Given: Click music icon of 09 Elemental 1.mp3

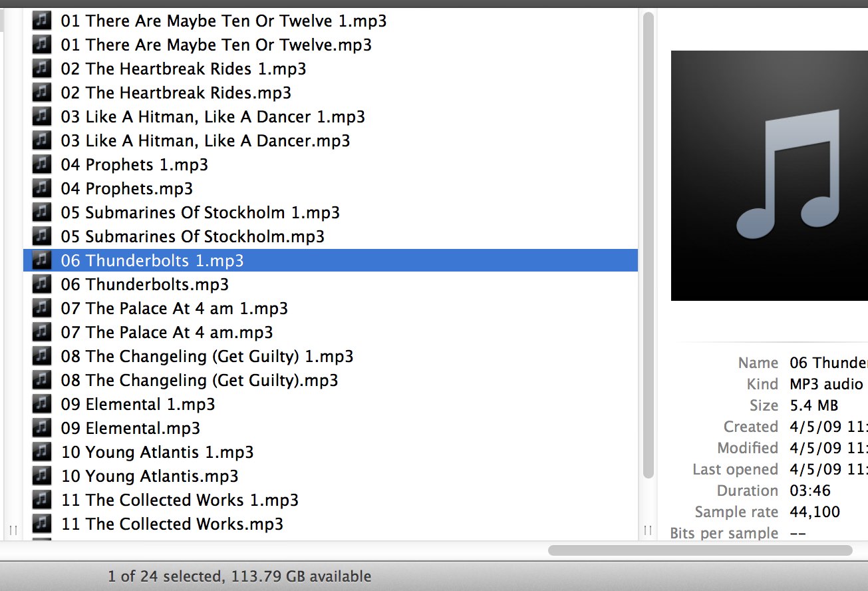Looking at the screenshot, I should (x=41, y=404).
